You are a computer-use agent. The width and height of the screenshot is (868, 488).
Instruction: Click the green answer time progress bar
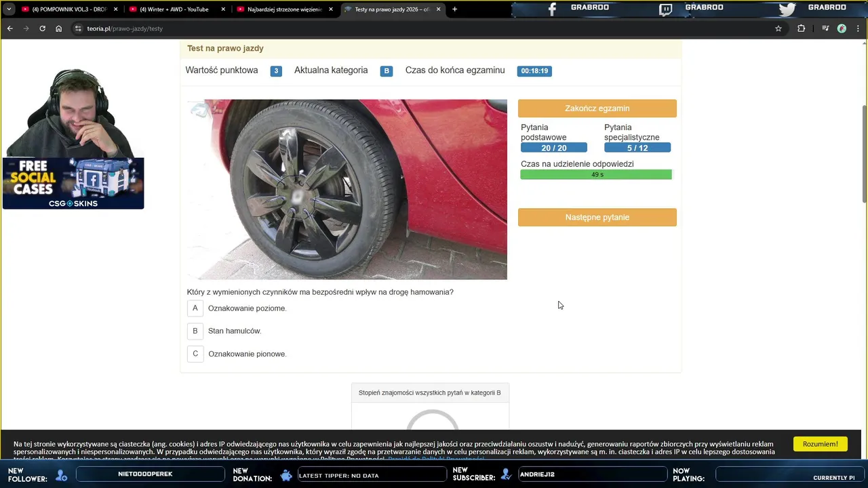click(596, 175)
